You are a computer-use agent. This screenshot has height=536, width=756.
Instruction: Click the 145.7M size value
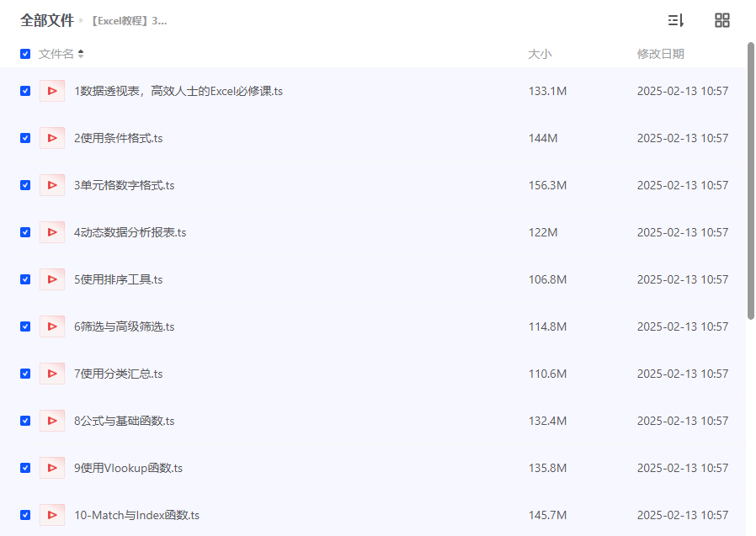(x=547, y=515)
